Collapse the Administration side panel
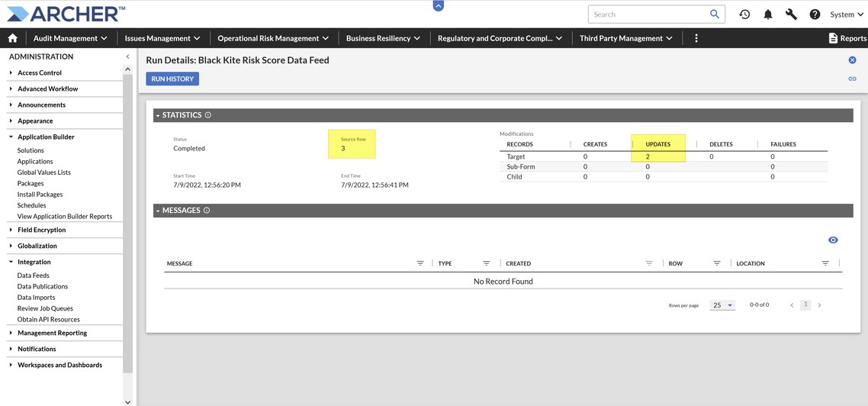The height and width of the screenshot is (406, 868). (x=128, y=56)
